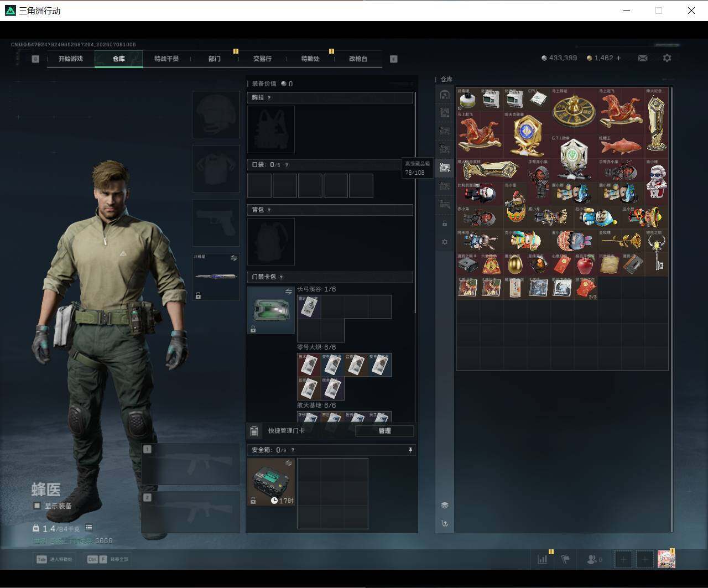Switch to the 交易行 tab
This screenshot has height=588, width=708.
coord(262,59)
